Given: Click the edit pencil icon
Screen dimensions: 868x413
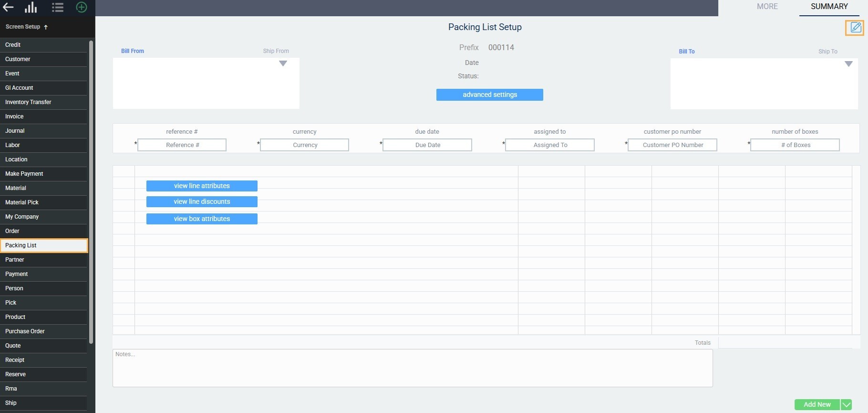Looking at the screenshot, I should point(856,28).
